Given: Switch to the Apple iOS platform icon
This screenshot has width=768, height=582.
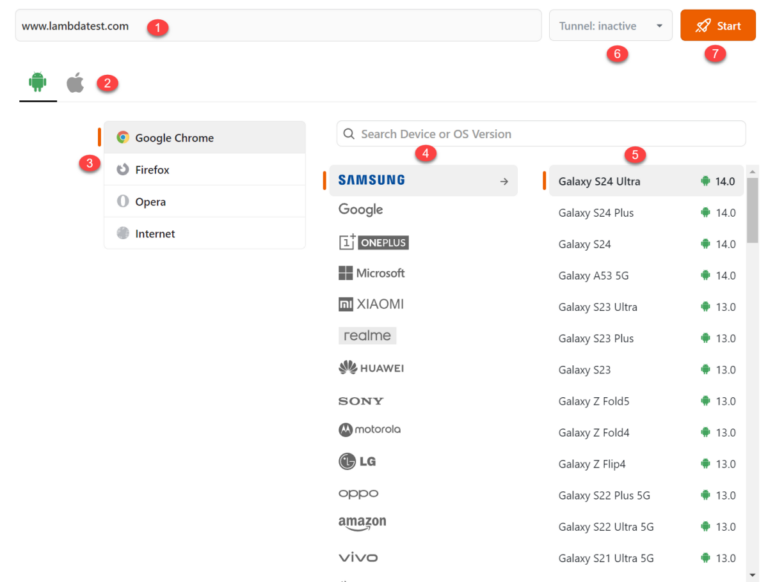Looking at the screenshot, I should [76, 82].
